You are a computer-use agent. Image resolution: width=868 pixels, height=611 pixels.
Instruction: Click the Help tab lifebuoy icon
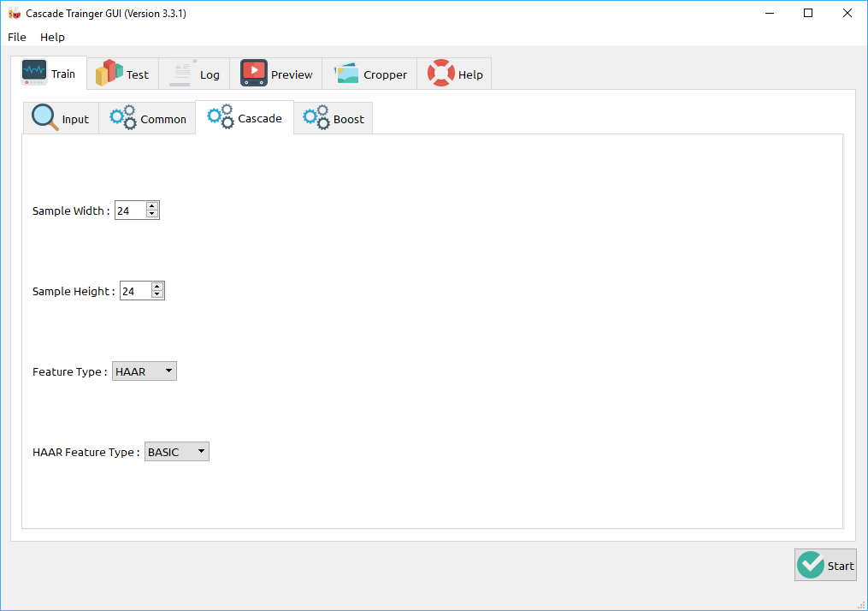(x=441, y=73)
